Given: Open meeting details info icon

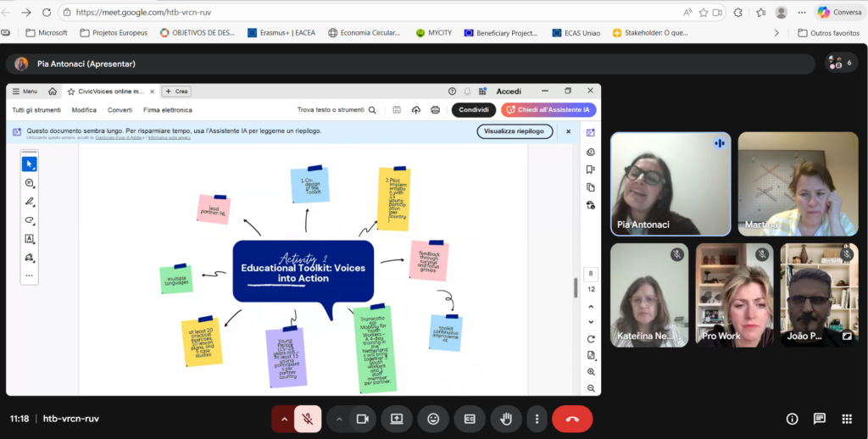Looking at the screenshot, I should point(792,419).
